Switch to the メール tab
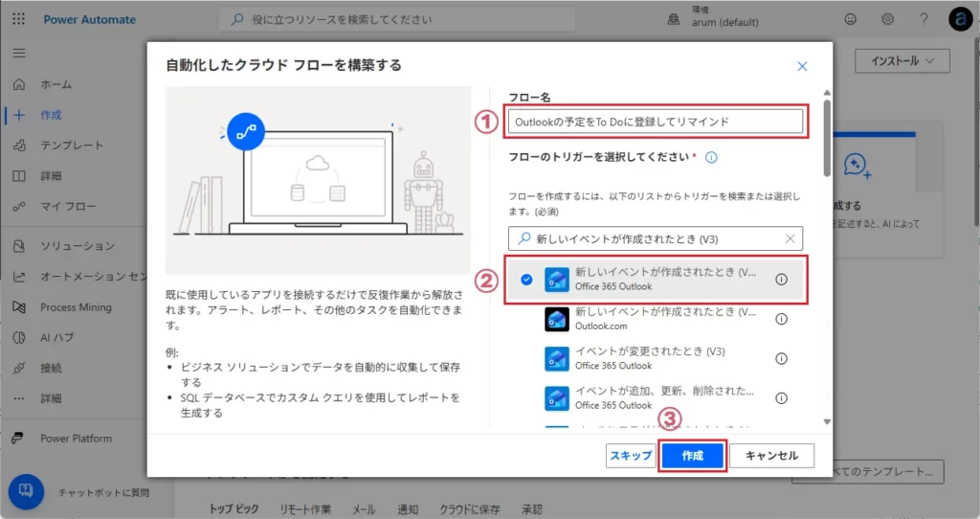The height and width of the screenshot is (519, 980). [364, 509]
